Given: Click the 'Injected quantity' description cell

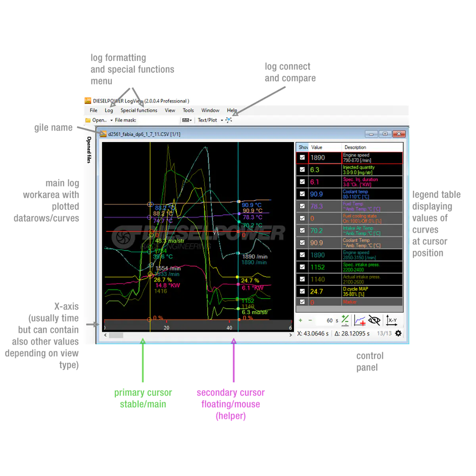Looking at the screenshot, I should (x=372, y=170).
